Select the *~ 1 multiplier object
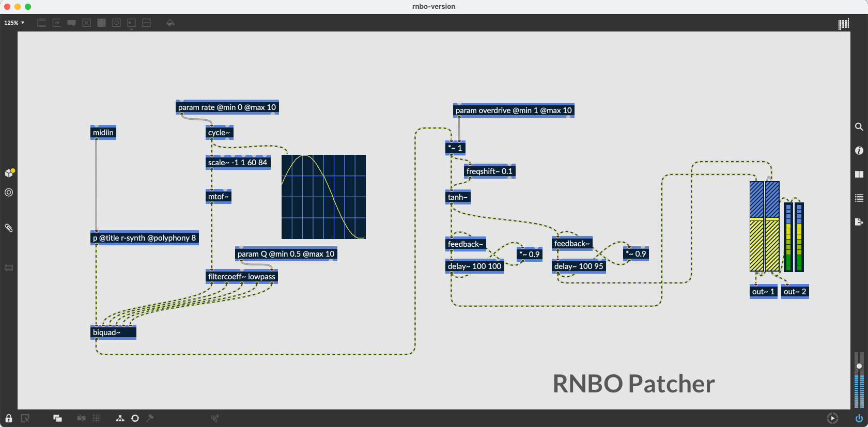Image resolution: width=868 pixels, height=427 pixels. coord(456,148)
